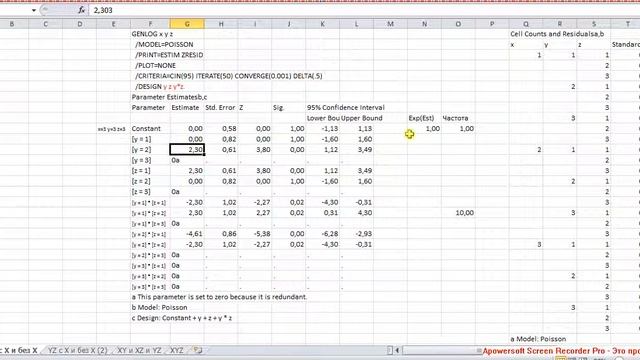Click the Insert Worksheet icon after XYZ tab
The height and width of the screenshot is (360, 640).
[x=198, y=350]
